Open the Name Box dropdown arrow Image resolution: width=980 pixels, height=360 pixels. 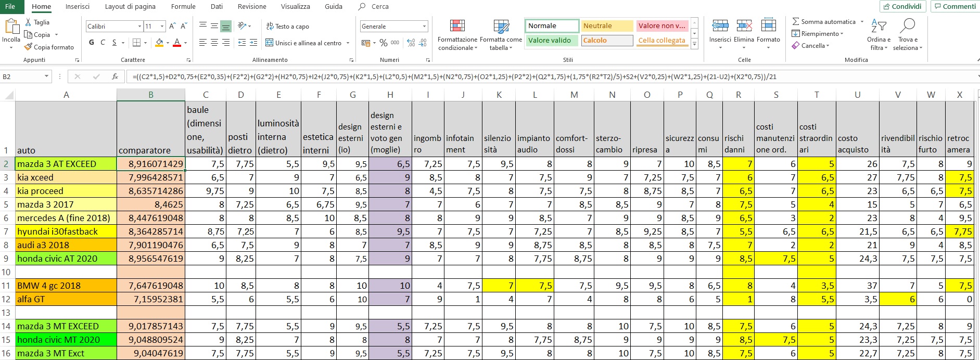pos(46,76)
